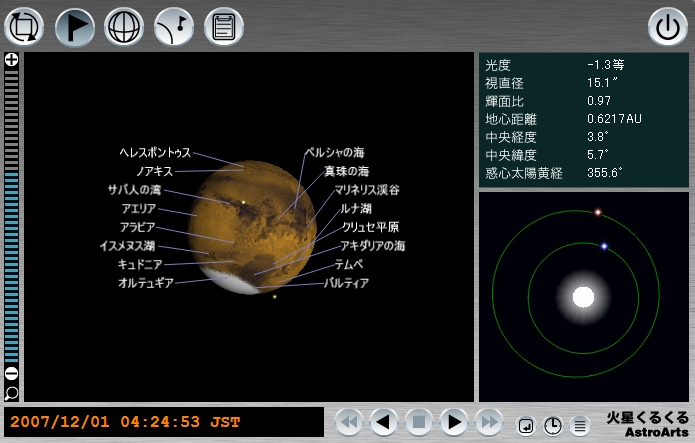Click the ノアキス label

(154, 171)
